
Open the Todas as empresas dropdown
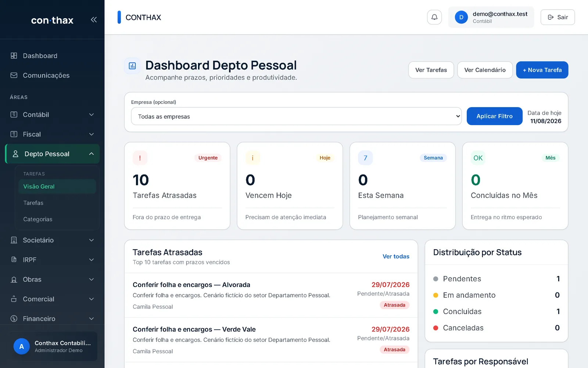pos(296,116)
